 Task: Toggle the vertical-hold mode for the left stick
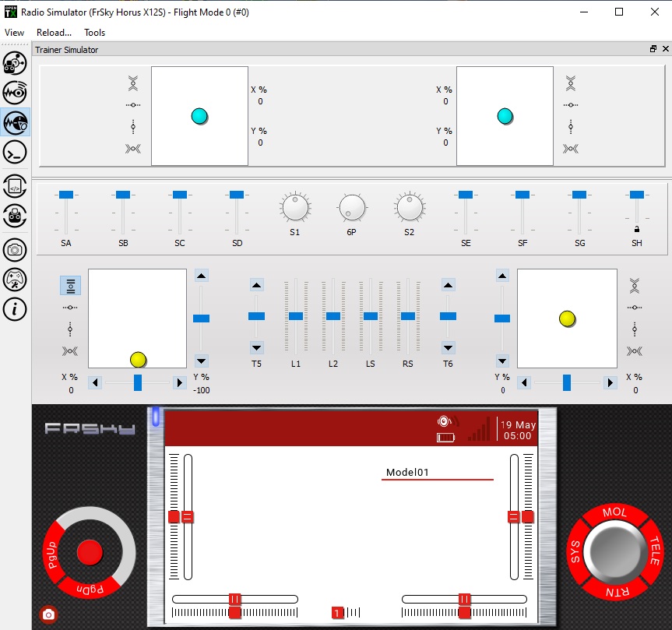point(70,329)
